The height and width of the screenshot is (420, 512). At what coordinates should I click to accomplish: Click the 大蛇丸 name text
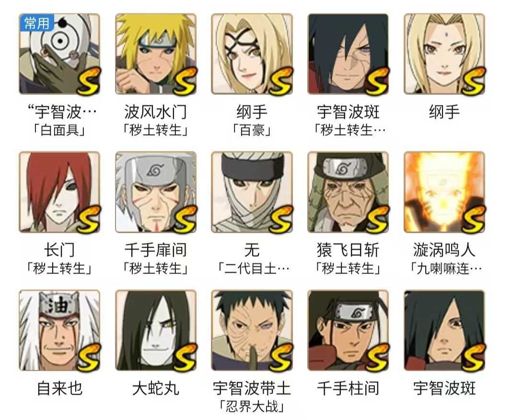click(156, 388)
